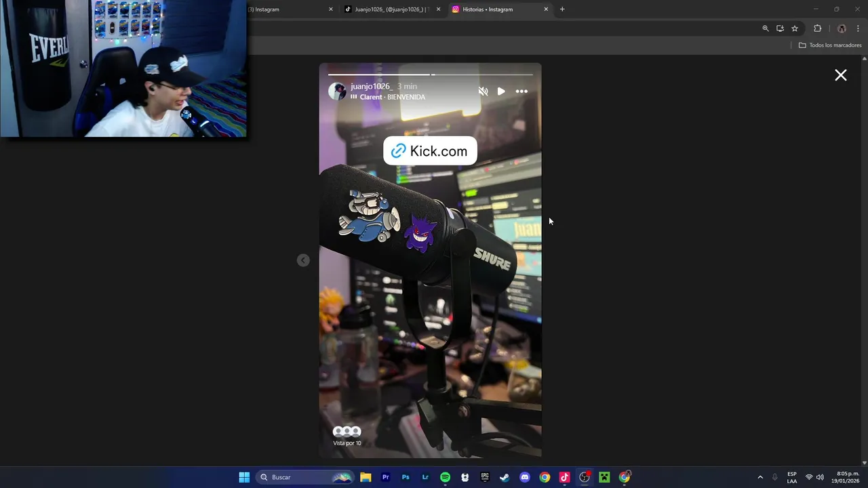Viewport: 868px width, 488px height.
Task: Open the Clarent · BIENVENIDA music label
Action: (388, 97)
